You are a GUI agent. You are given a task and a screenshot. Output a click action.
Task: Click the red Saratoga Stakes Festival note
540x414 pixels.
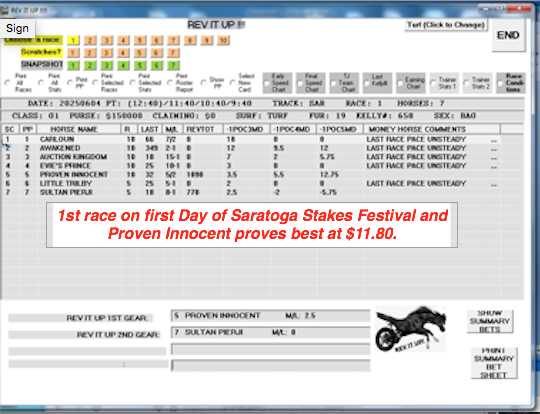[252, 225]
